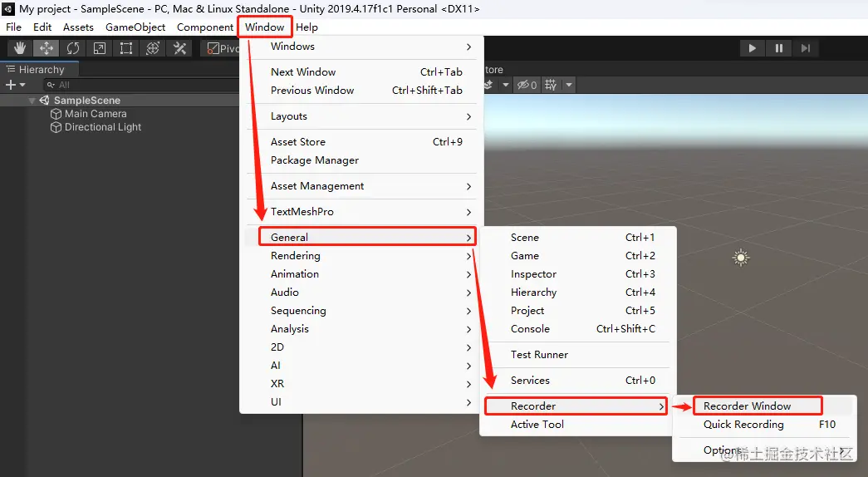Expand the Layouts submenu
868x477 pixels.
pyautogui.click(x=361, y=116)
